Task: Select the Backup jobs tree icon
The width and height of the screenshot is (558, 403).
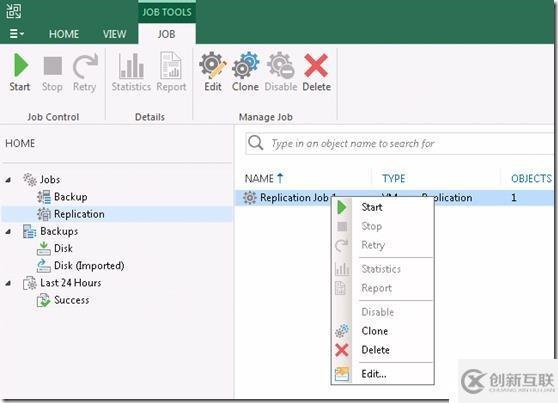Action: pyautogui.click(x=44, y=197)
